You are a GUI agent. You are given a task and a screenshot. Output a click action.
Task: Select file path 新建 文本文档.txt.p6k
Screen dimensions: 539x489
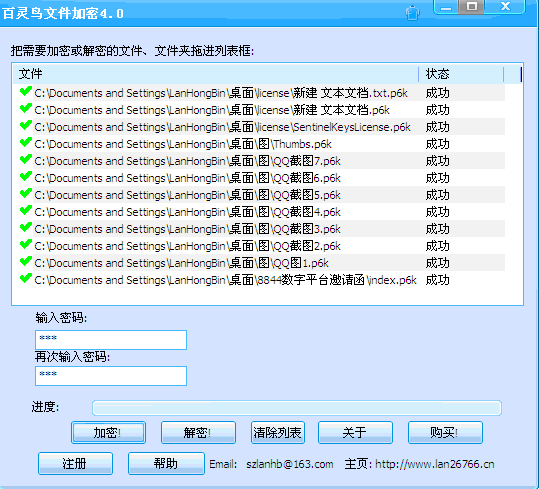[221, 93]
